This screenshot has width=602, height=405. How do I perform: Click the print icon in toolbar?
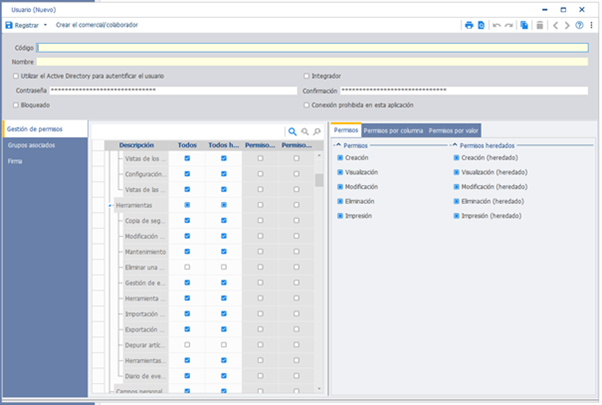(469, 25)
